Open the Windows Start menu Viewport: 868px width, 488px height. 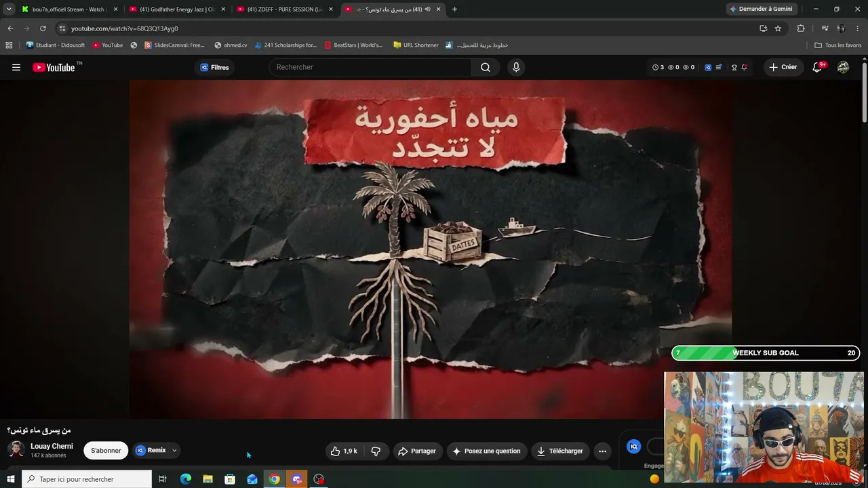10,479
